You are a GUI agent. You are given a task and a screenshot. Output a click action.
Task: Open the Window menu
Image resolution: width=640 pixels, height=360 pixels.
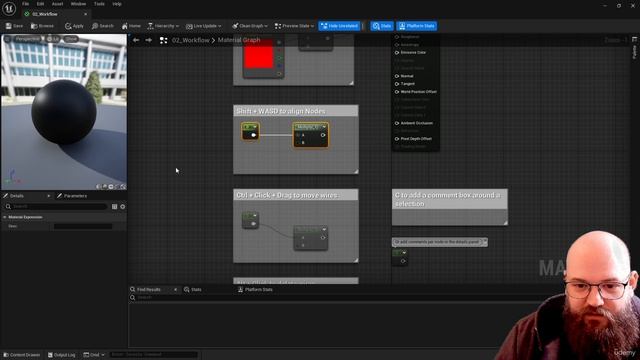[78, 4]
